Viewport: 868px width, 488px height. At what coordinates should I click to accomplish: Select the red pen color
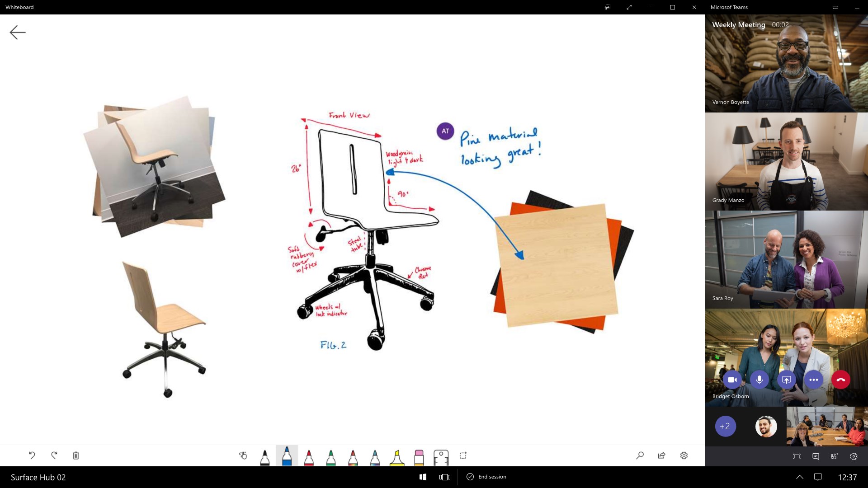[x=309, y=455]
